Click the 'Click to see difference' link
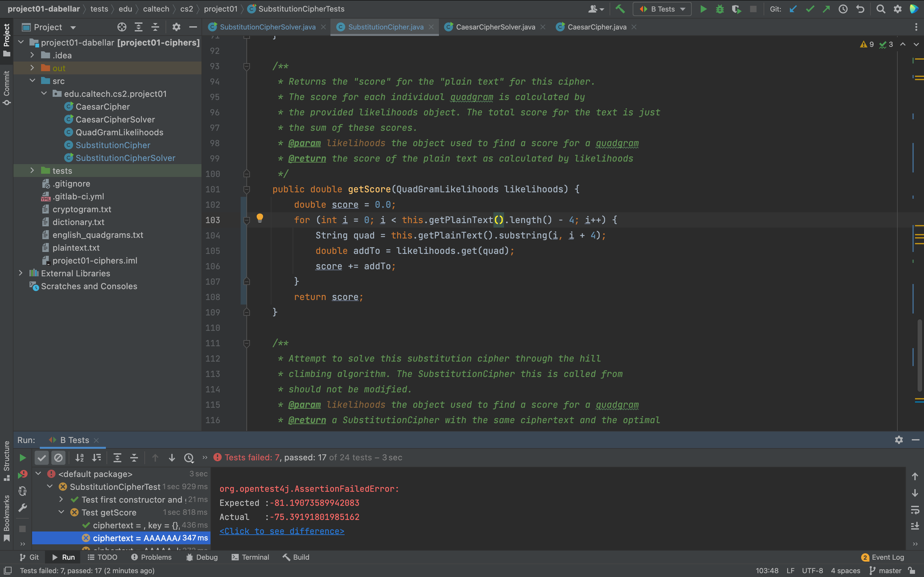 pyautogui.click(x=282, y=531)
